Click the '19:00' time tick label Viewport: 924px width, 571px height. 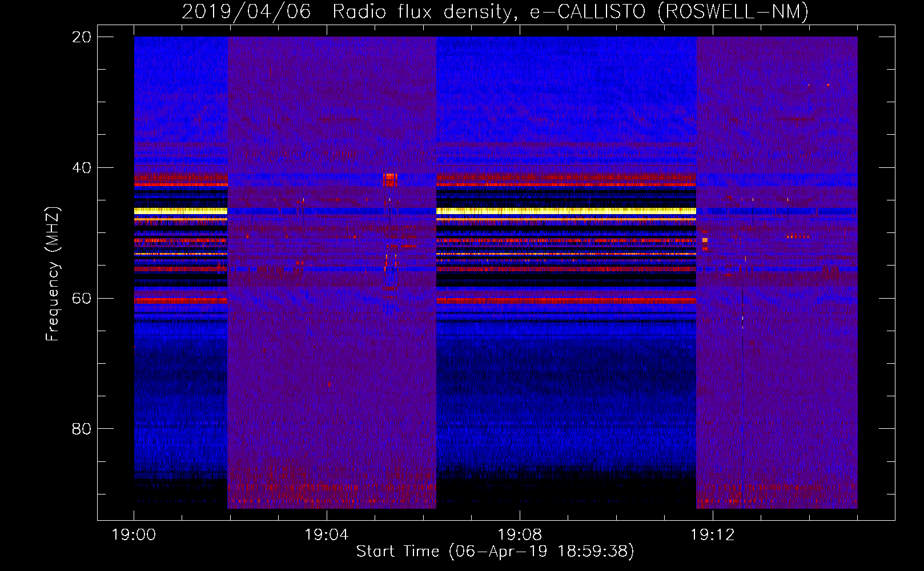[134, 535]
